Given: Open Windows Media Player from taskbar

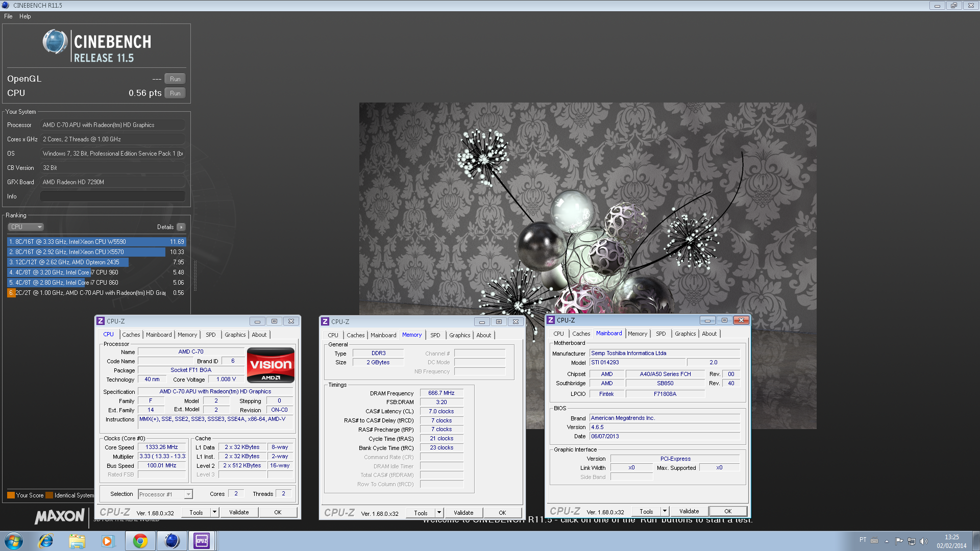Looking at the screenshot, I should coord(107,541).
